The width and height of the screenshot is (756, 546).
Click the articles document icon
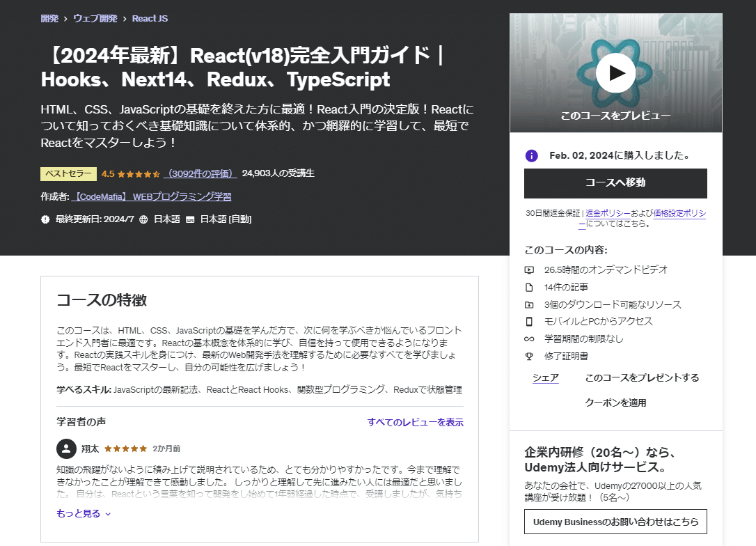click(x=529, y=288)
